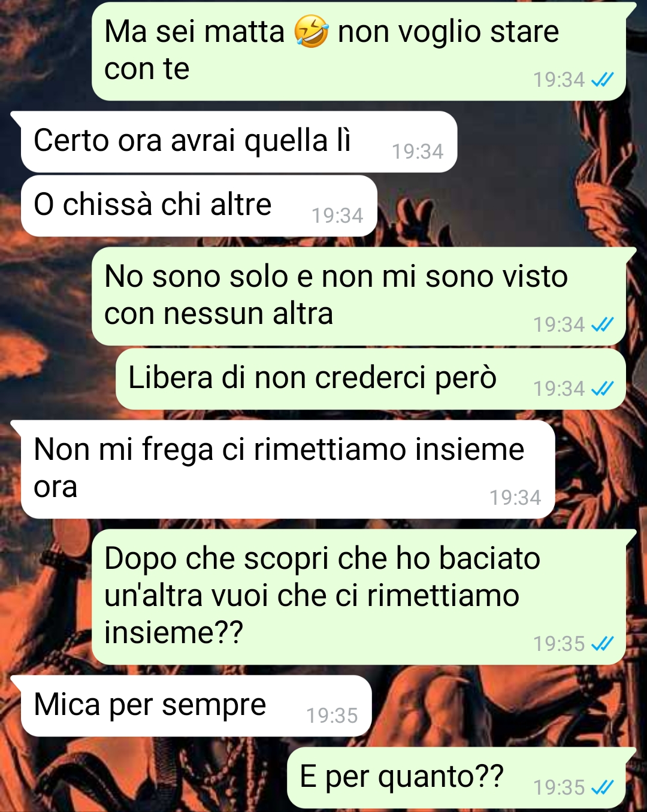Tap read checkmarks on "Dopo che scopri" message
The width and height of the screenshot is (647, 812).
[602, 644]
